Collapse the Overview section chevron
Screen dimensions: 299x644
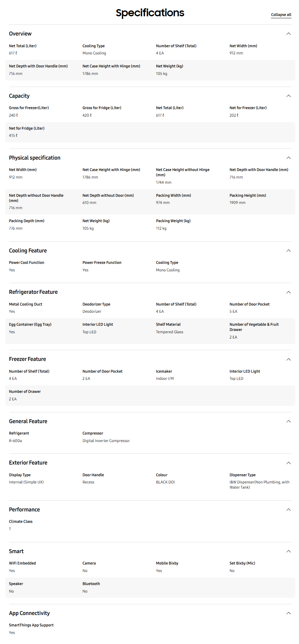coord(288,34)
